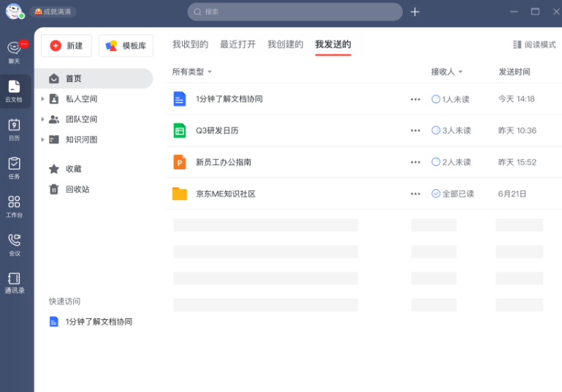562x392 pixels.
Task: Switch to the 最近打开 tab
Action: pyautogui.click(x=238, y=45)
